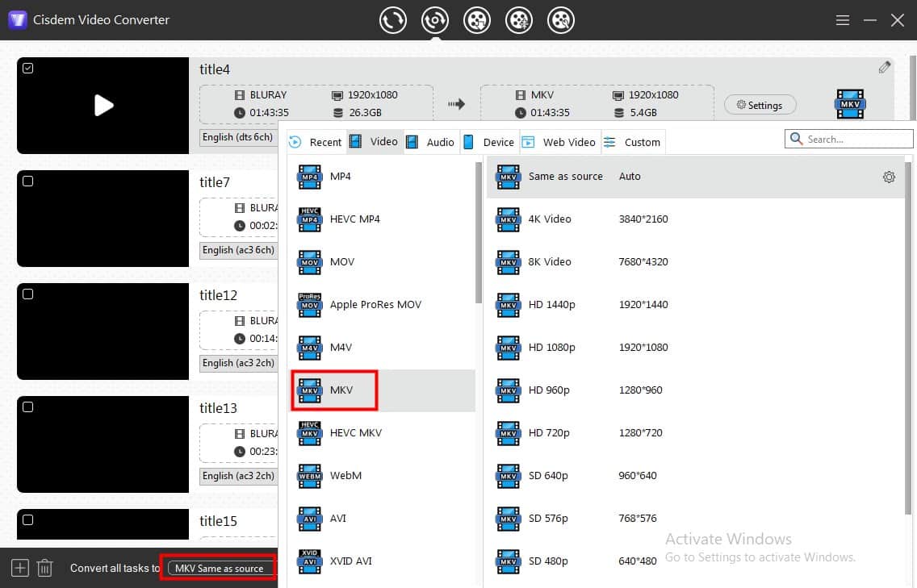Edit title4 using the pencil icon
Viewport: 917px width, 588px height.
tap(883, 67)
